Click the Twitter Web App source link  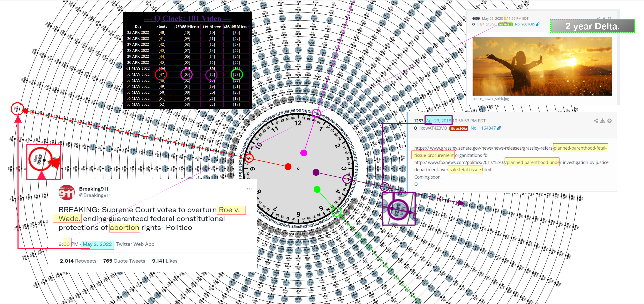(x=135, y=244)
